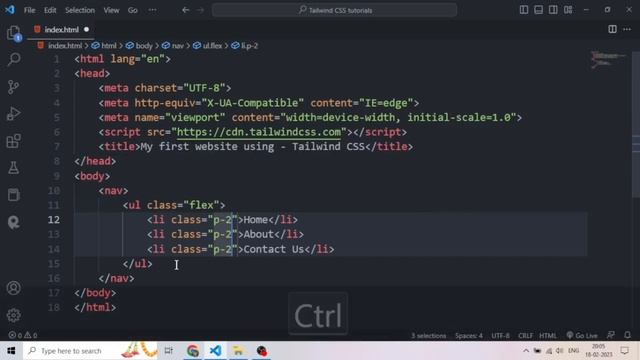
Task: Open the Go menu
Action: [x=133, y=10]
